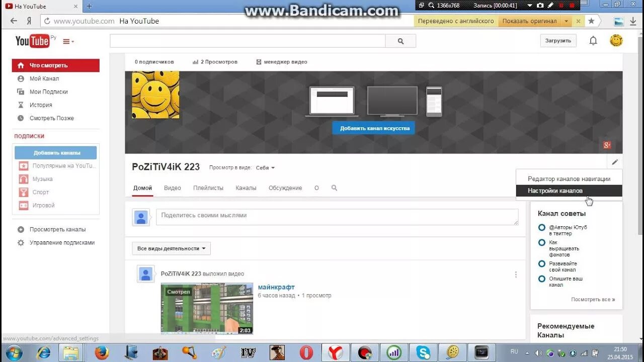Click the Windows Start button
The image size is (644, 362).
point(14,352)
